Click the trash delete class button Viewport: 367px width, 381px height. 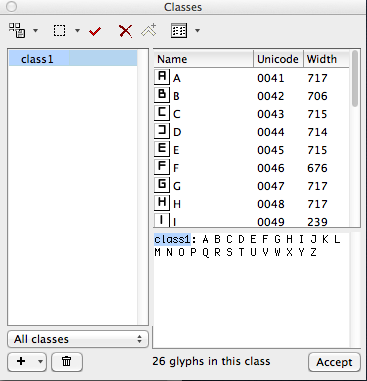67,361
